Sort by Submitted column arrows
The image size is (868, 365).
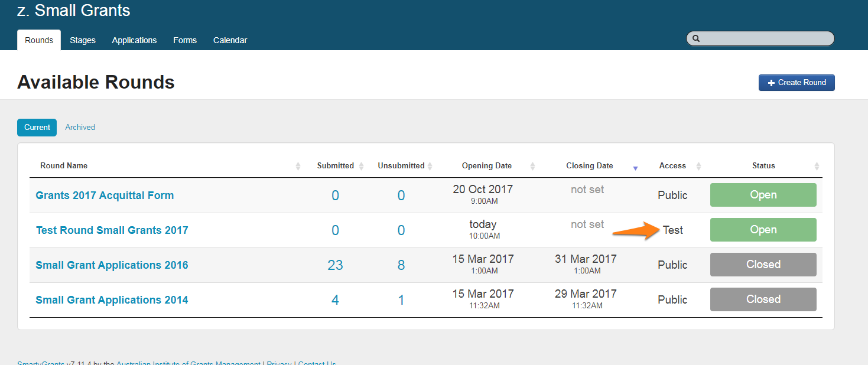pos(361,166)
